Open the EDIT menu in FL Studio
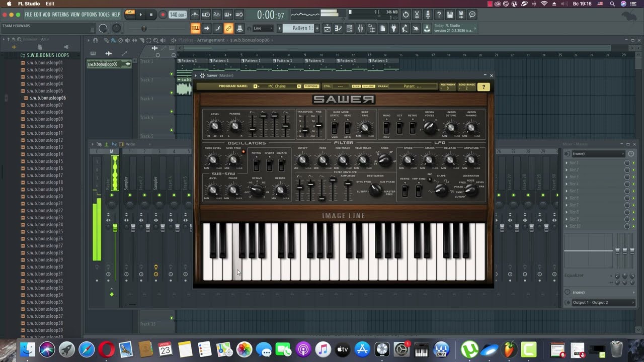This screenshot has height=362, width=644. point(38,15)
